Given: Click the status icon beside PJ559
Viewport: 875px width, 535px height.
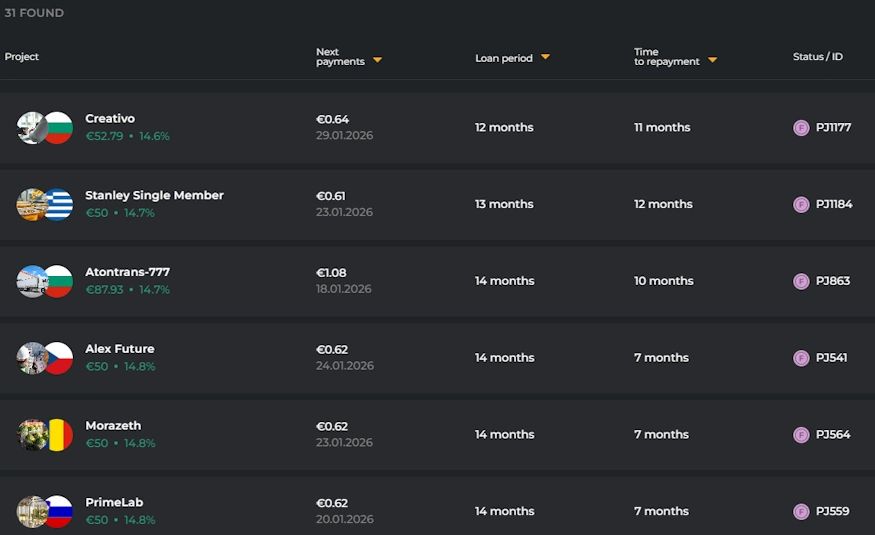Looking at the screenshot, I should [801, 512].
